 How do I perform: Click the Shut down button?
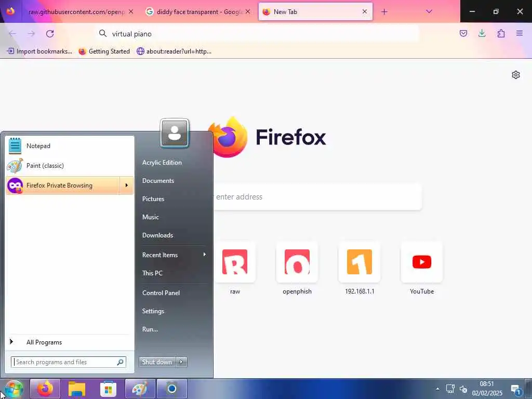pyautogui.click(x=157, y=362)
